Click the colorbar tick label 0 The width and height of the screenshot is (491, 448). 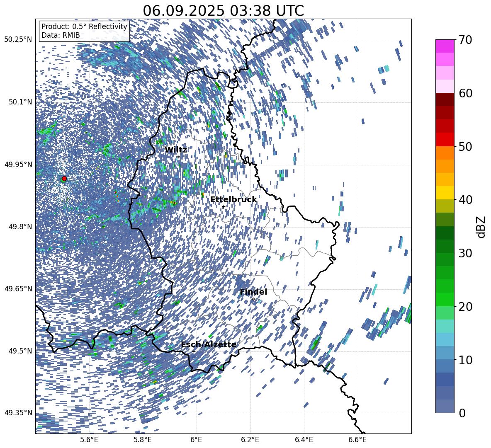[462, 413]
